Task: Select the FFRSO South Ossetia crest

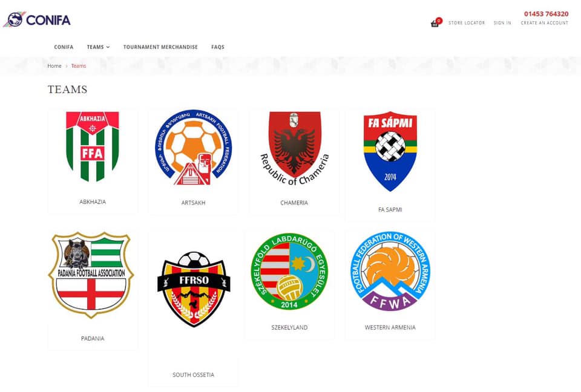Action: pyautogui.click(x=194, y=289)
